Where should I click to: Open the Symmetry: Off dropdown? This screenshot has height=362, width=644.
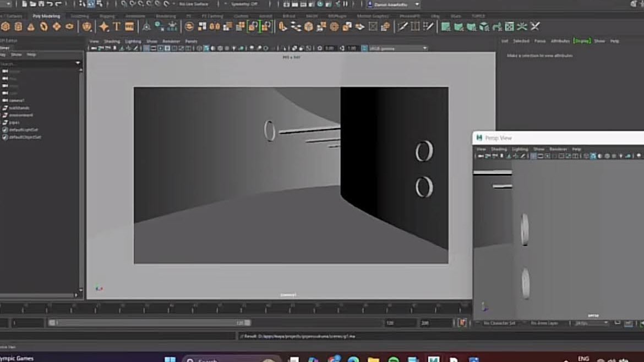[244, 4]
